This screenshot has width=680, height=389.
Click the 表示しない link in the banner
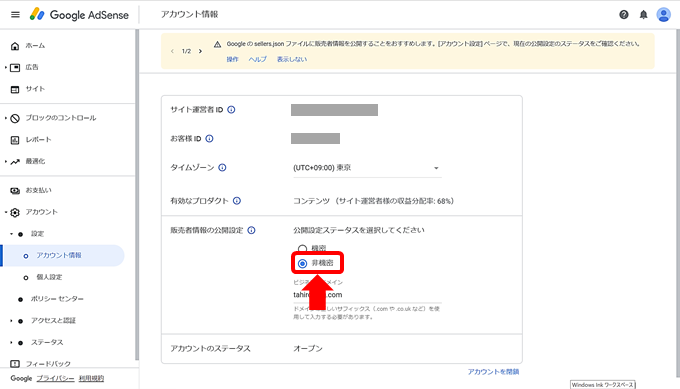tap(292, 59)
